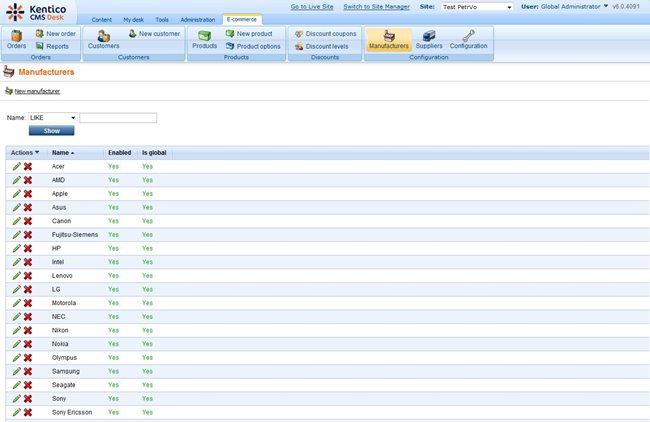Click the Is global column header

(x=154, y=153)
